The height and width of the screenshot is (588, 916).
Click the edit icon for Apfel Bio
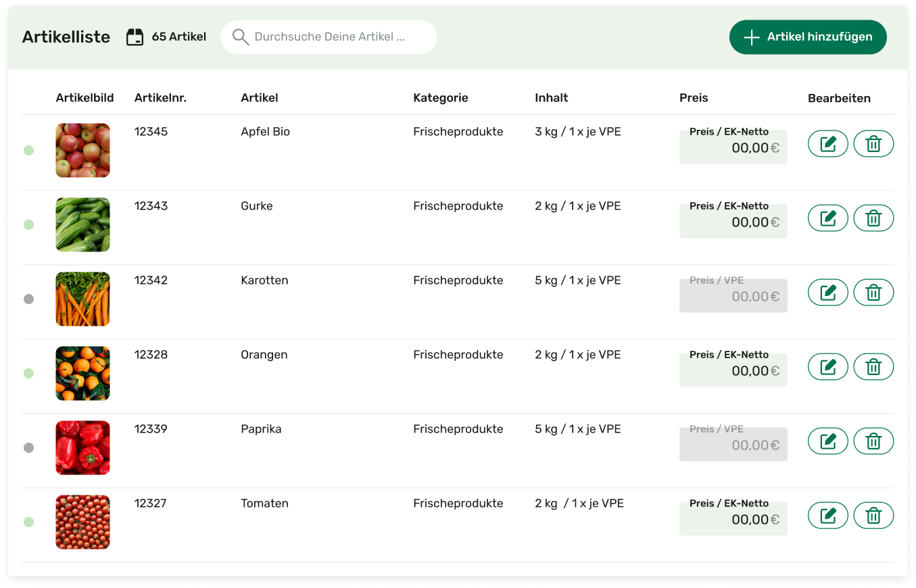coord(827,144)
